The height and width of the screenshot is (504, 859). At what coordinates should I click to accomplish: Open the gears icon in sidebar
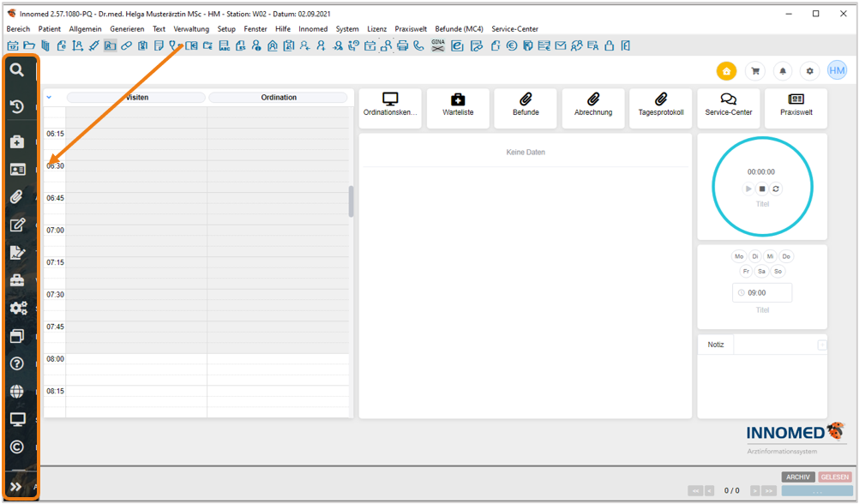(18, 308)
